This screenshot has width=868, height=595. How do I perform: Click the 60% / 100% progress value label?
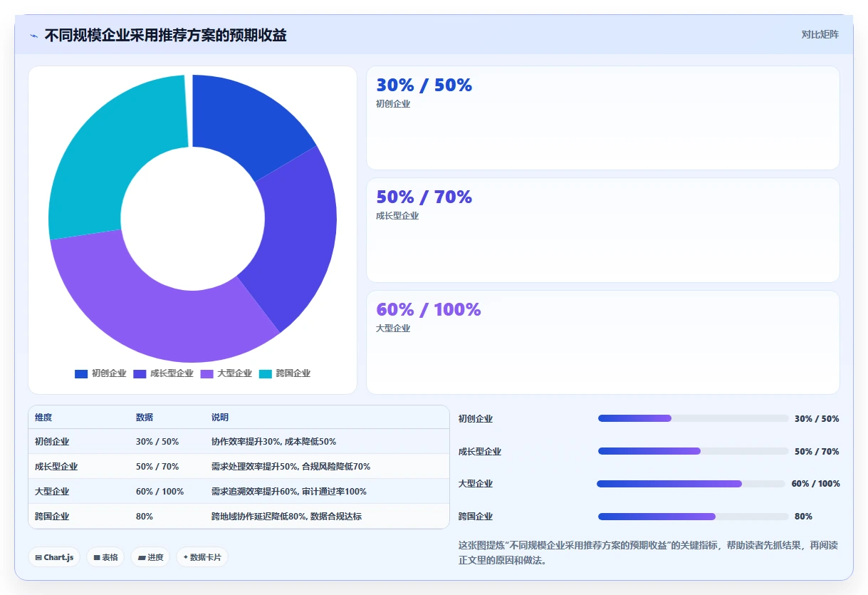(815, 484)
